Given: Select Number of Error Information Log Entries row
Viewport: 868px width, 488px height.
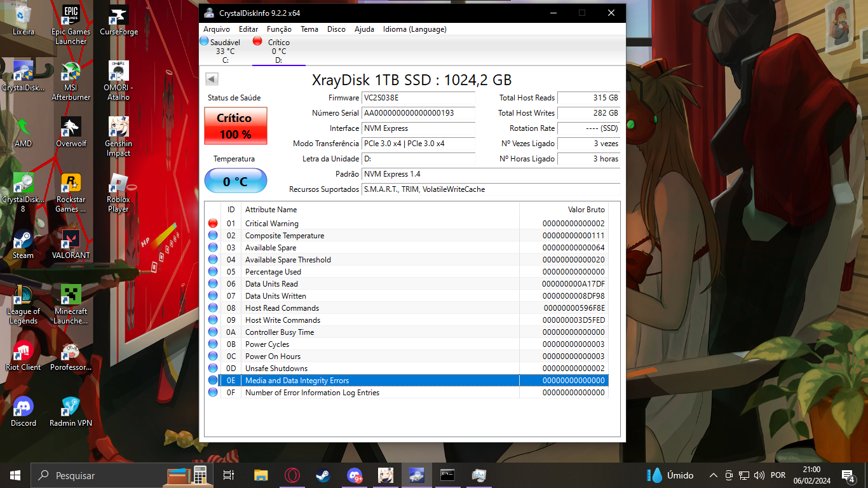Looking at the screenshot, I should (407, 393).
